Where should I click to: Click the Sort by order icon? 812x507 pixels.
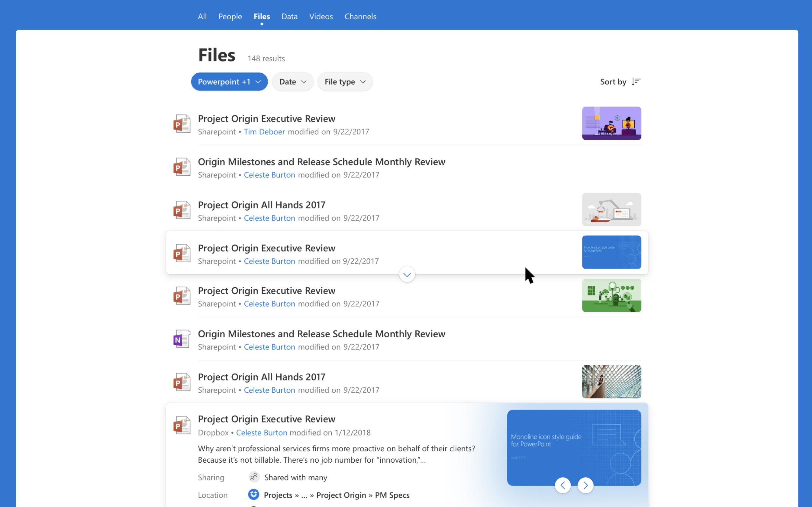click(636, 81)
